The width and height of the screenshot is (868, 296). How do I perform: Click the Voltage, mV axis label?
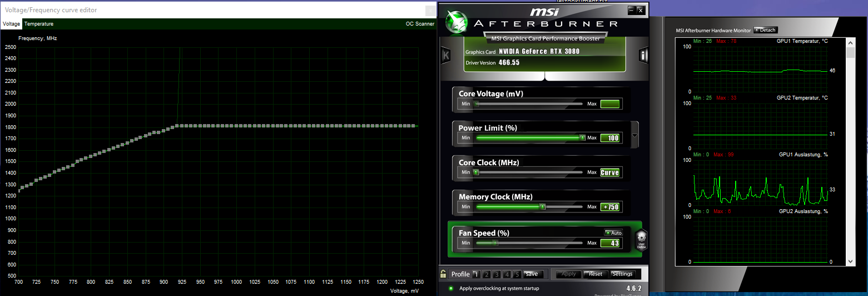click(x=405, y=291)
